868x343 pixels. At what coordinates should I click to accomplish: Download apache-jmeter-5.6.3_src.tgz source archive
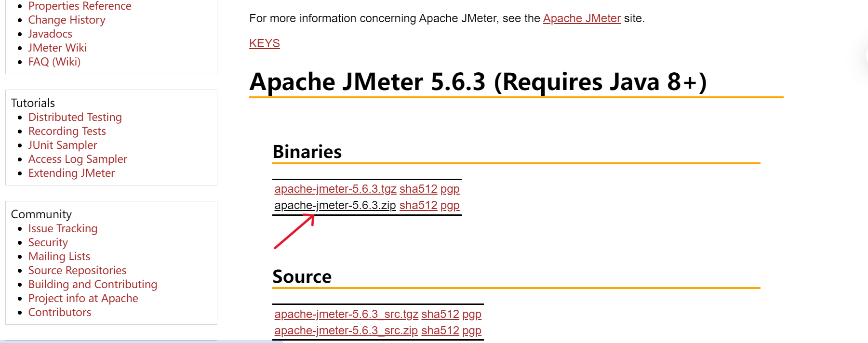click(346, 314)
